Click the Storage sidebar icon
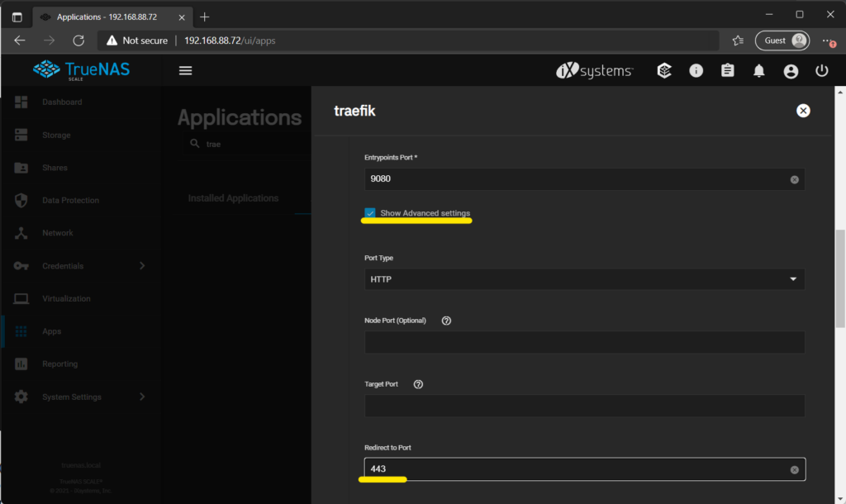 (21, 135)
